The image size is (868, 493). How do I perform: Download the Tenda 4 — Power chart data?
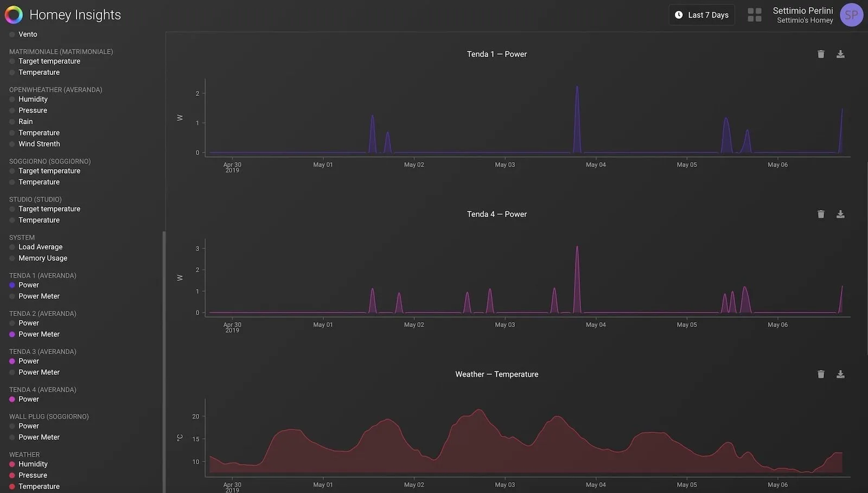pos(840,214)
